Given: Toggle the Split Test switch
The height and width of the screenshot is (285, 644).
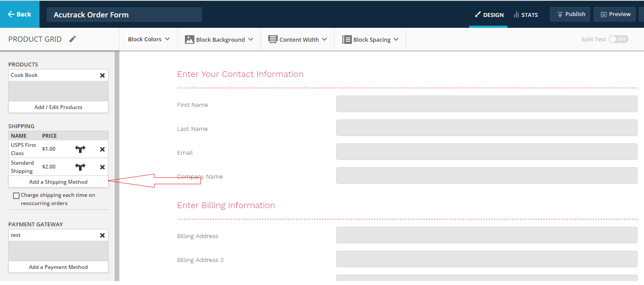Looking at the screenshot, I should click(x=618, y=39).
